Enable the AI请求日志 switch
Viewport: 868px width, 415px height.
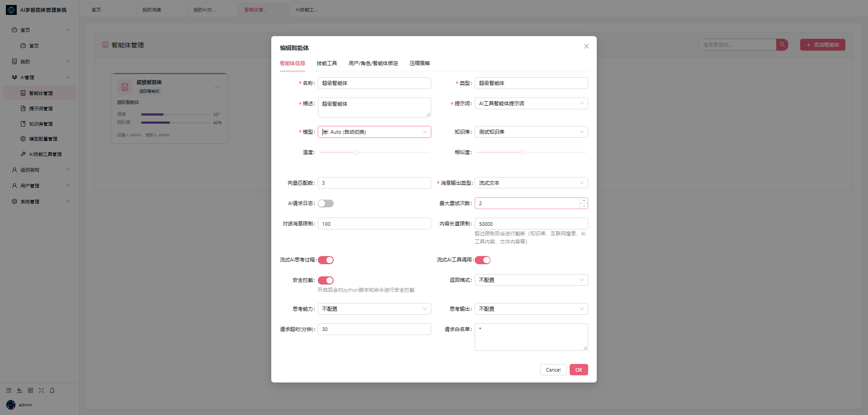point(325,204)
